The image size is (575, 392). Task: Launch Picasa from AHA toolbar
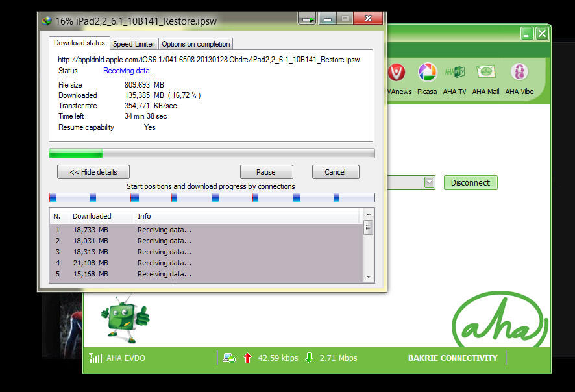click(427, 72)
